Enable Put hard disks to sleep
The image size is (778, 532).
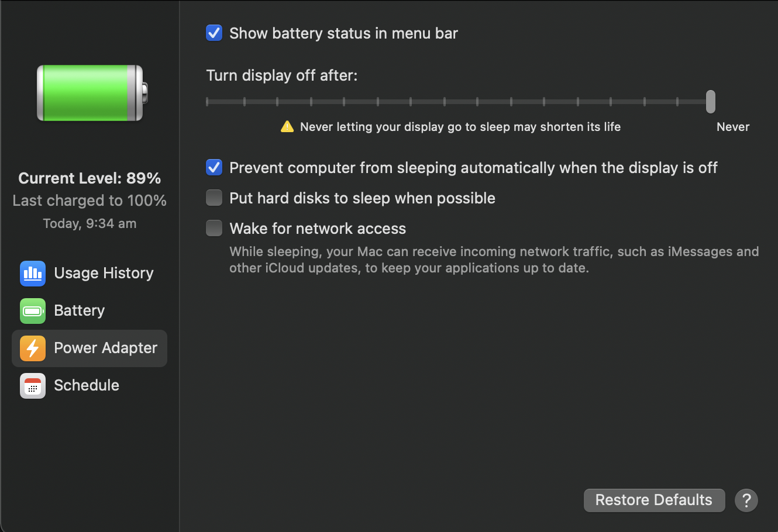214,198
